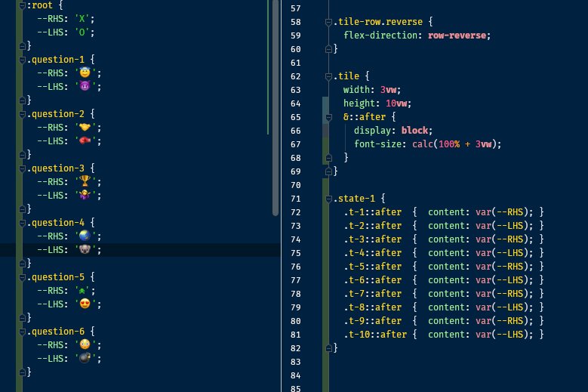Click the handshake emoji in question-2 --RHS
The image size is (588, 392).
coord(85,127)
